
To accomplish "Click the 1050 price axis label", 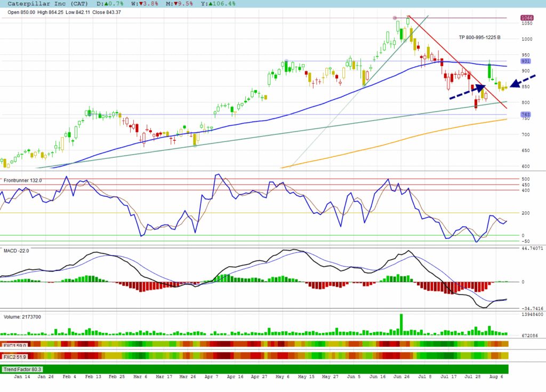I will [x=527, y=23].
